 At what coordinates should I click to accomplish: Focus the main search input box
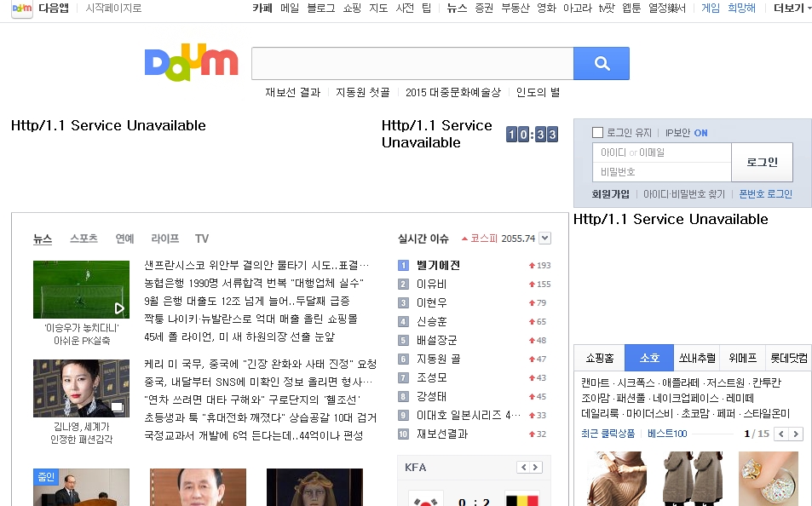412,63
